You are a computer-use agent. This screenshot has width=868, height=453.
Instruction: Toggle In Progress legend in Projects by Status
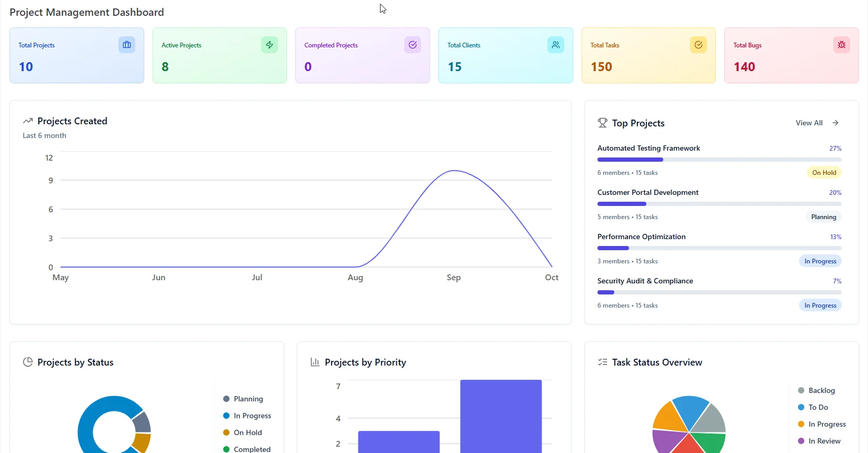click(247, 416)
